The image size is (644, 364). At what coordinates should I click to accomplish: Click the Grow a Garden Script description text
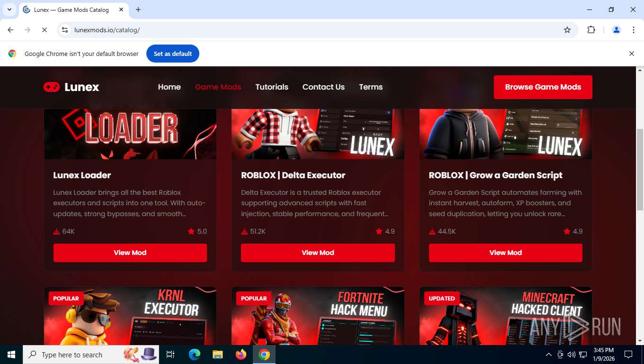[x=505, y=203]
